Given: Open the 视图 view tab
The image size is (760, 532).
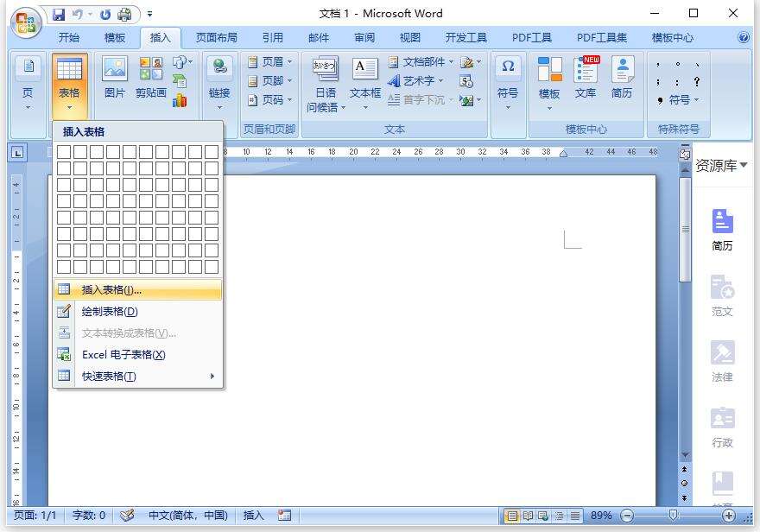Looking at the screenshot, I should [410, 38].
